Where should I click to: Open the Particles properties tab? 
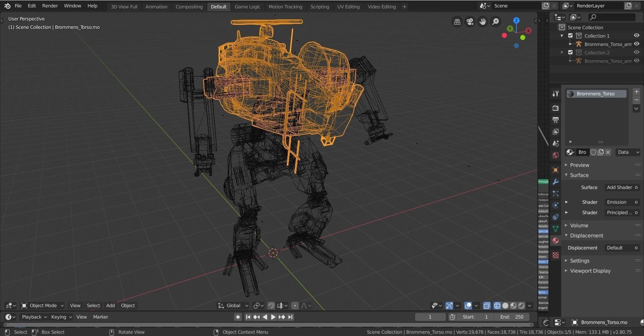[x=555, y=193]
